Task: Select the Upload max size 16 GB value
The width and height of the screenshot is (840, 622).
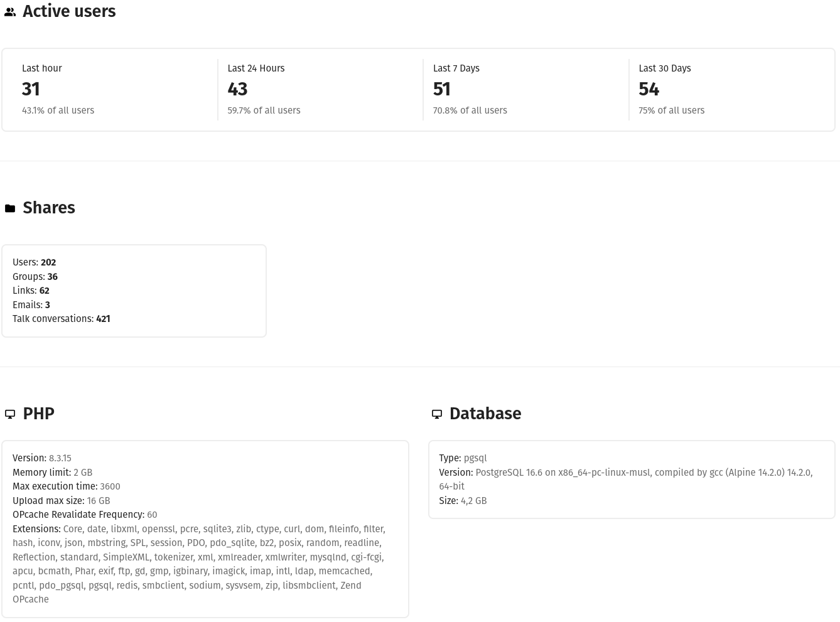Action: (99, 501)
